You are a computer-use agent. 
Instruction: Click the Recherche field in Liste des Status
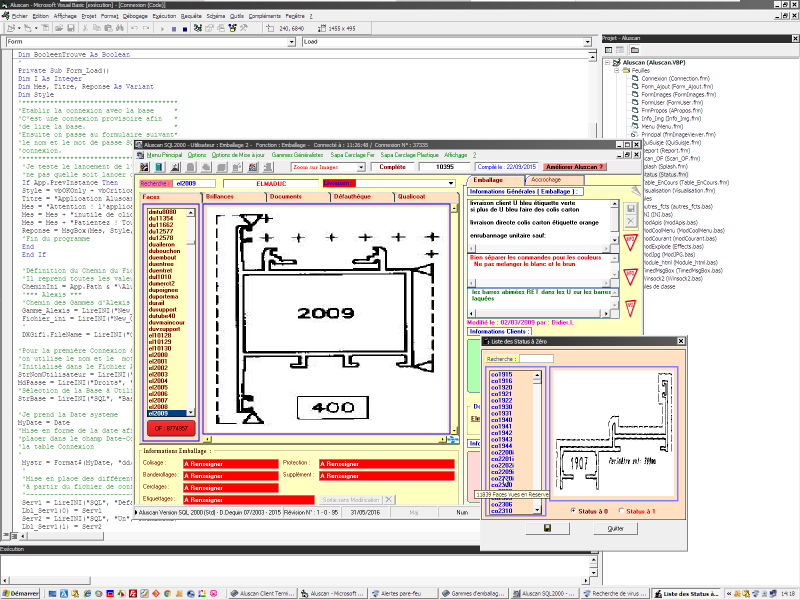click(x=536, y=359)
